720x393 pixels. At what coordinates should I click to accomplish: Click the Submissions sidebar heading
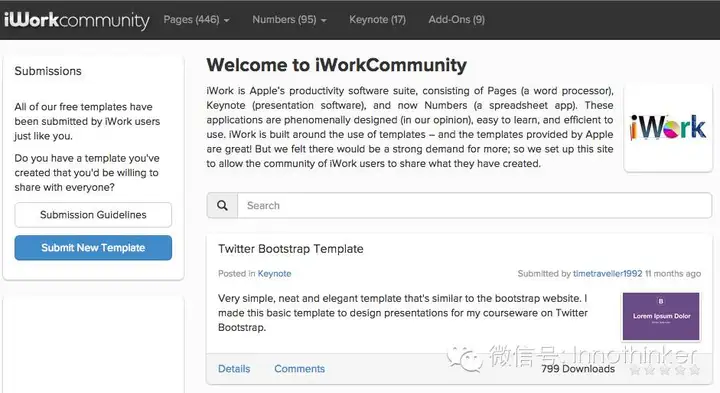click(48, 71)
